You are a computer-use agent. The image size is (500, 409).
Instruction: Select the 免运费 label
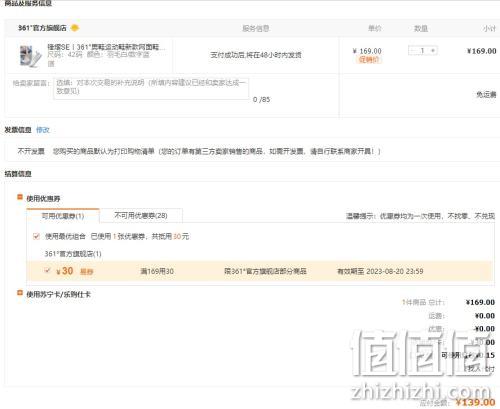pyautogui.click(x=486, y=95)
